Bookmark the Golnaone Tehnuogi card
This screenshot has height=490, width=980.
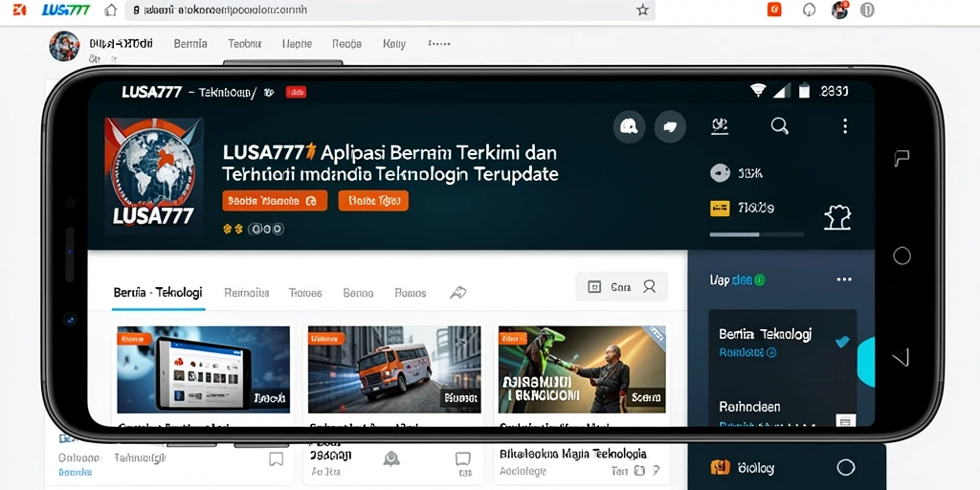276,459
